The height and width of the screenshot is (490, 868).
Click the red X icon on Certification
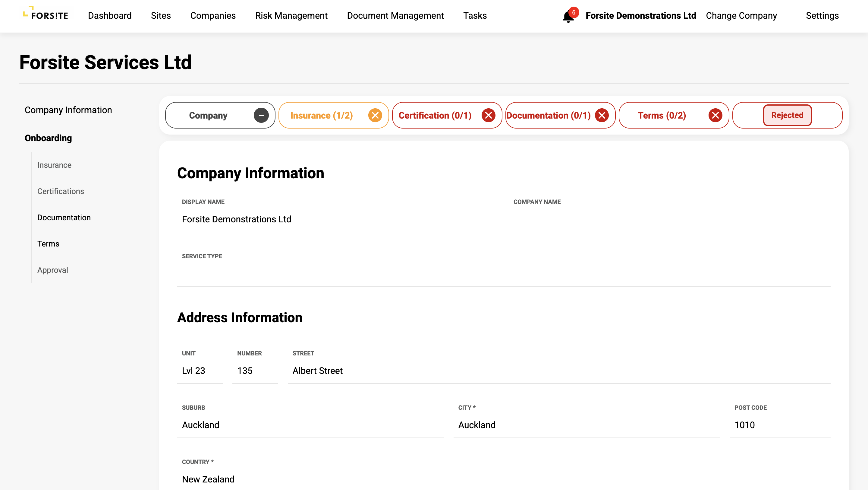click(488, 115)
